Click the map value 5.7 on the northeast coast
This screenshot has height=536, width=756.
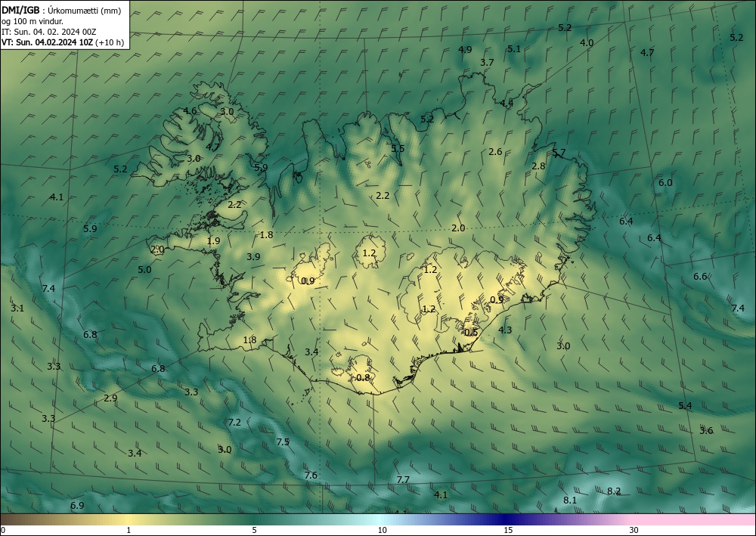(559, 153)
